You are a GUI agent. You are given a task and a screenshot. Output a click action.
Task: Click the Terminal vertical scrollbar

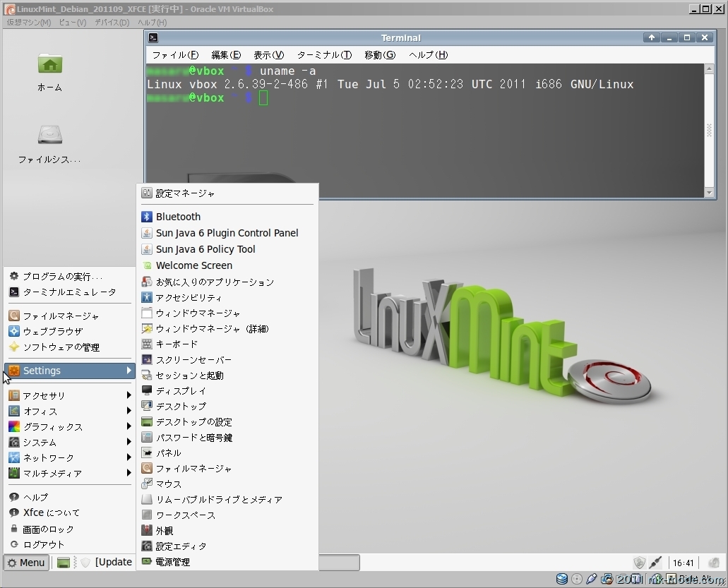pos(710,130)
